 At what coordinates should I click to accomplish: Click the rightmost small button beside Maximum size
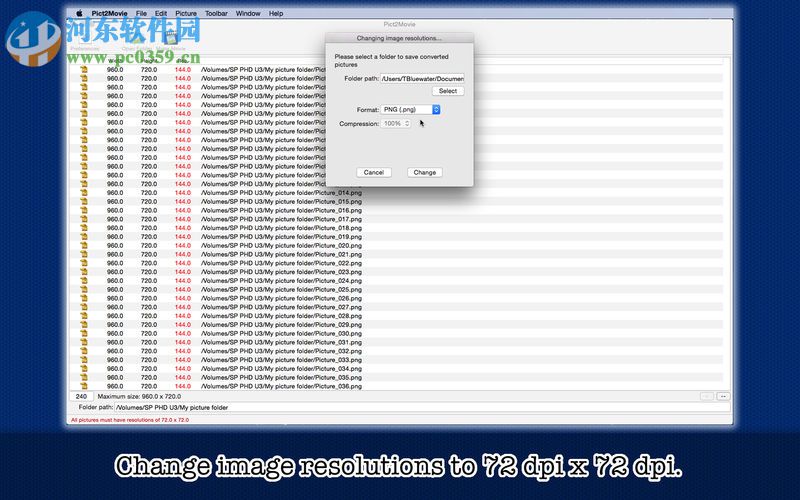click(723, 396)
